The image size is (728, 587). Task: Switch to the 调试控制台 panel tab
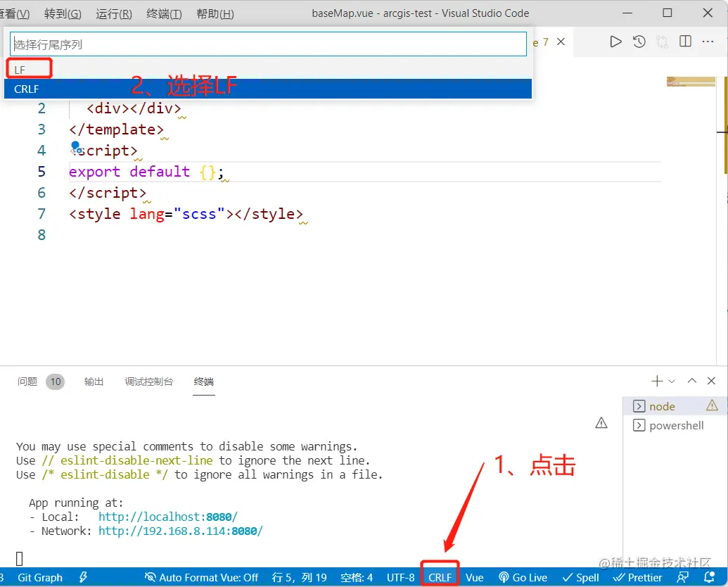149,381
